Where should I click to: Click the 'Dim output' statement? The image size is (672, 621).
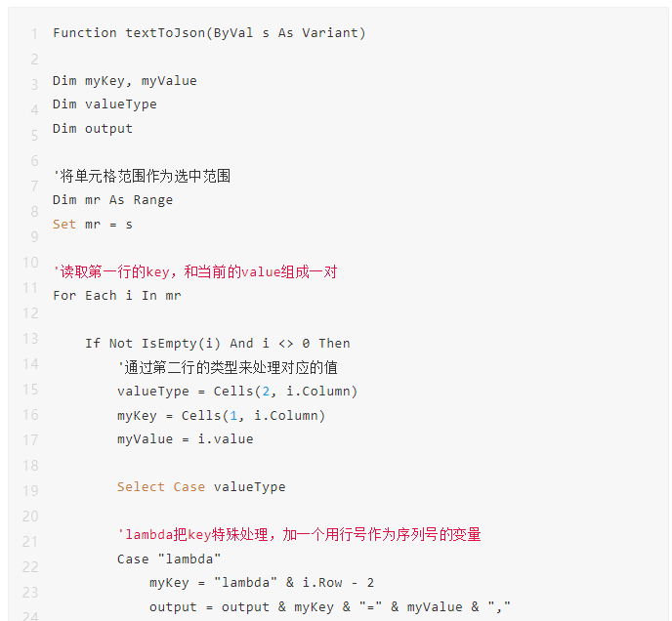93,129
